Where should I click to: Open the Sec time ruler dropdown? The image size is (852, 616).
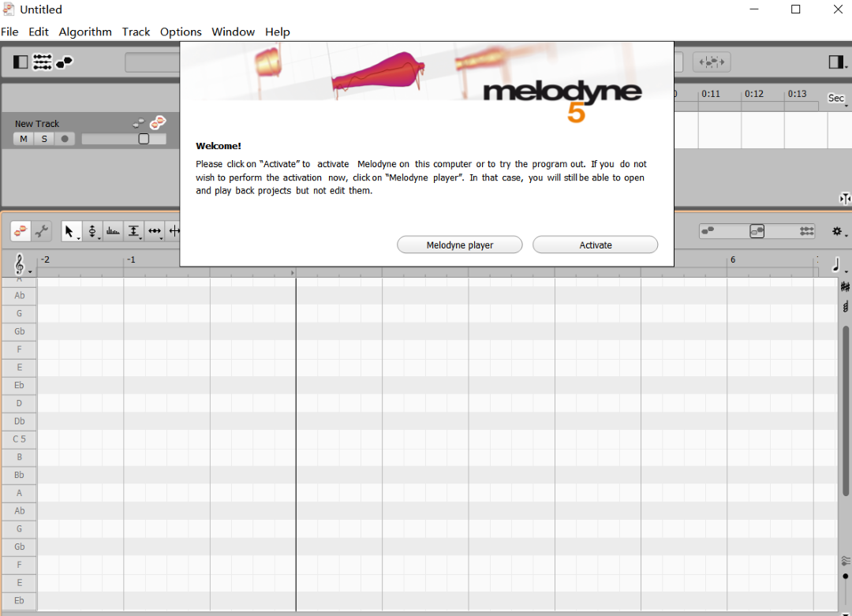[837, 99]
